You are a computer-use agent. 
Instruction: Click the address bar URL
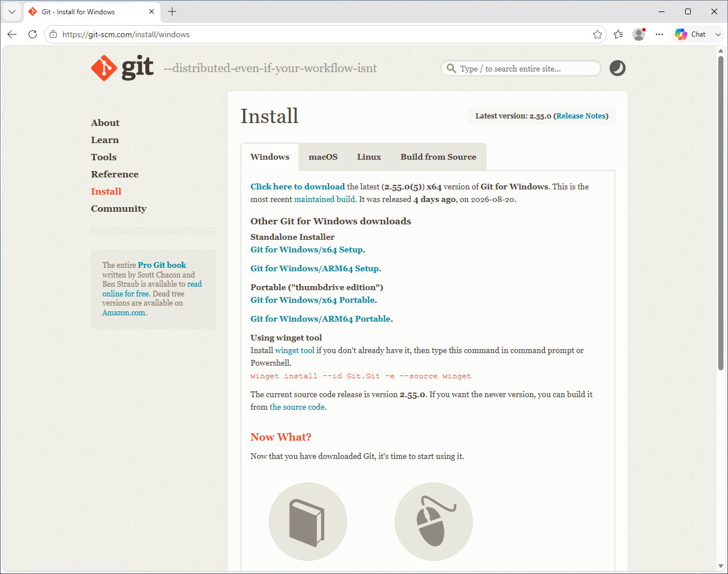pyautogui.click(x=126, y=34)
